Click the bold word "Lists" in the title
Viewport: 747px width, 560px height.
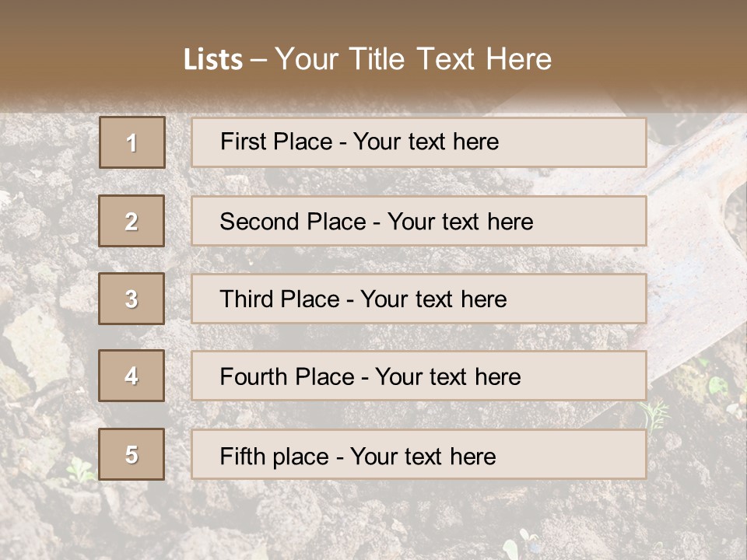click(213, 60)
